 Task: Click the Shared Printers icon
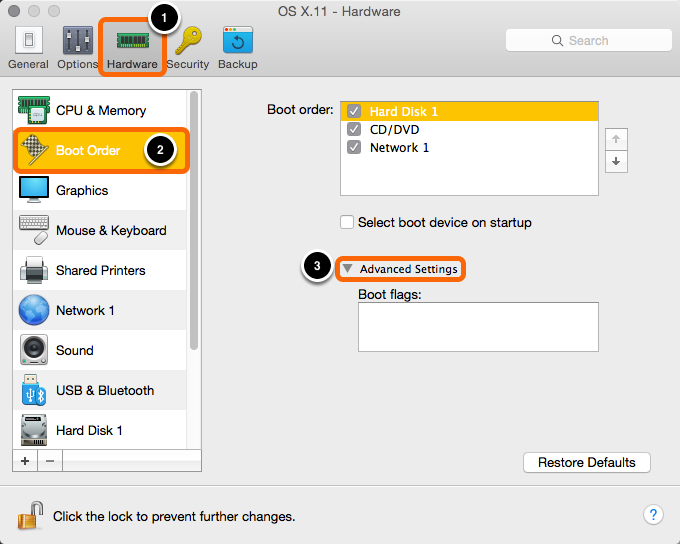(34, 270)
